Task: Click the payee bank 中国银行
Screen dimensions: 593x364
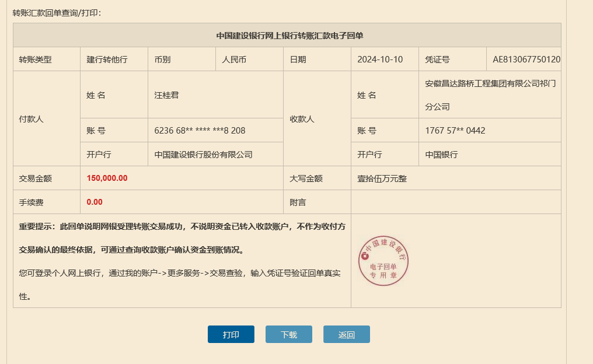Action: 441,155
